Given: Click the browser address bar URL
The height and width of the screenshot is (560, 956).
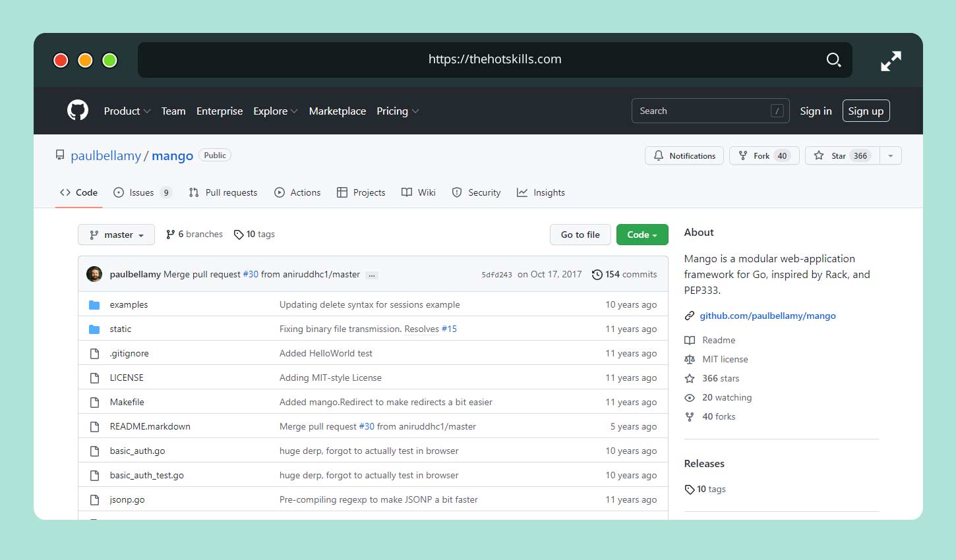Looking at the screenshot, I should pos(494,59).
